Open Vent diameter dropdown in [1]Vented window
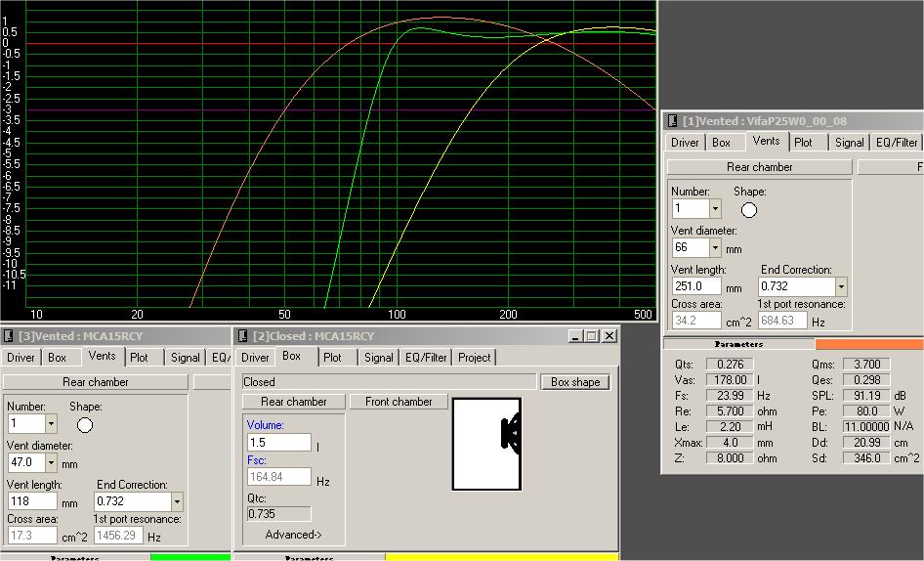 pos(715,248)
